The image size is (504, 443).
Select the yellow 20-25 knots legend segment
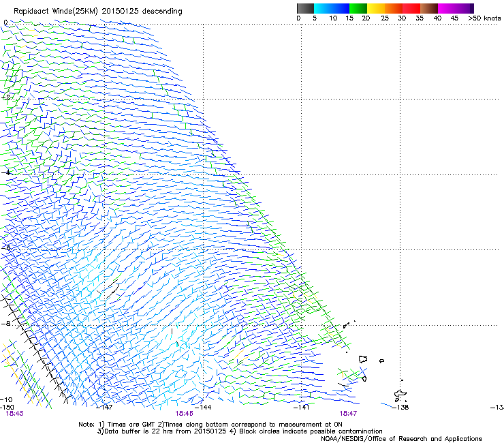(x=376, y=8)
